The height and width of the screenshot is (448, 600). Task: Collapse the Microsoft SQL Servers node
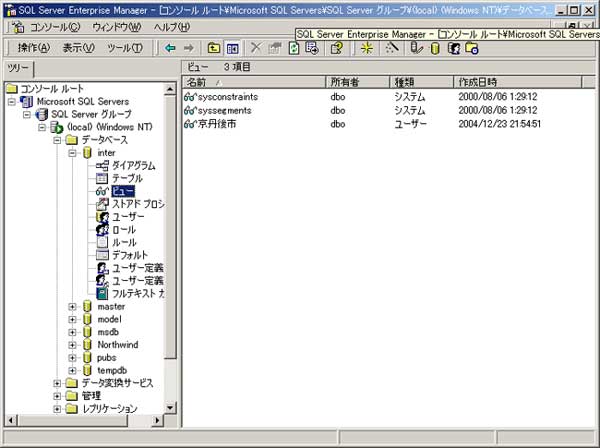click(11, 102)
